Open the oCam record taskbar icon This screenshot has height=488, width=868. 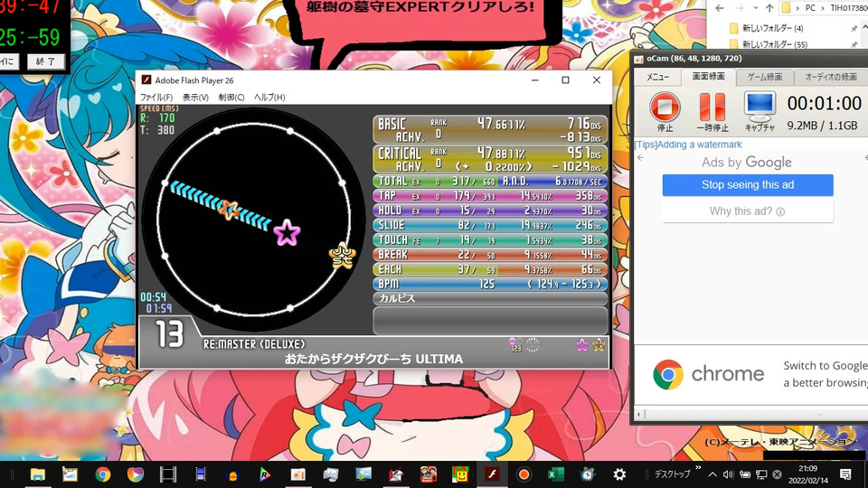[x=524, y=474]
